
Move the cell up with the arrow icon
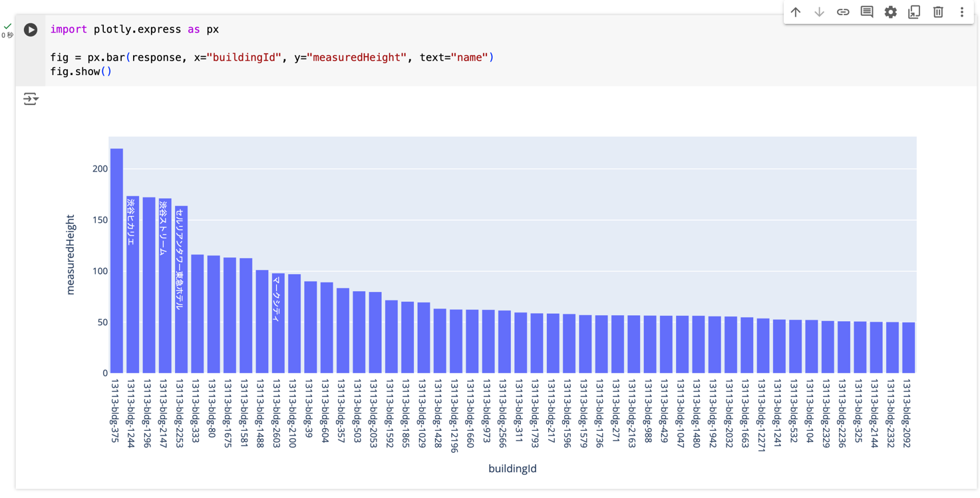pos(796,12)
